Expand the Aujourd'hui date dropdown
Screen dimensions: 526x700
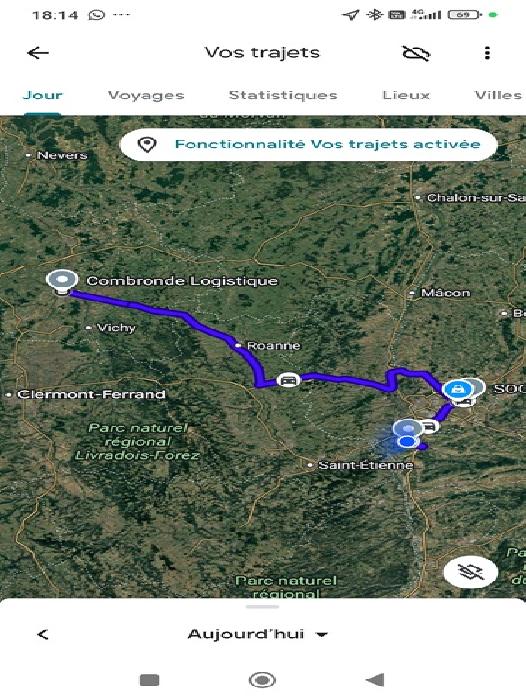(x=258, y=634)
